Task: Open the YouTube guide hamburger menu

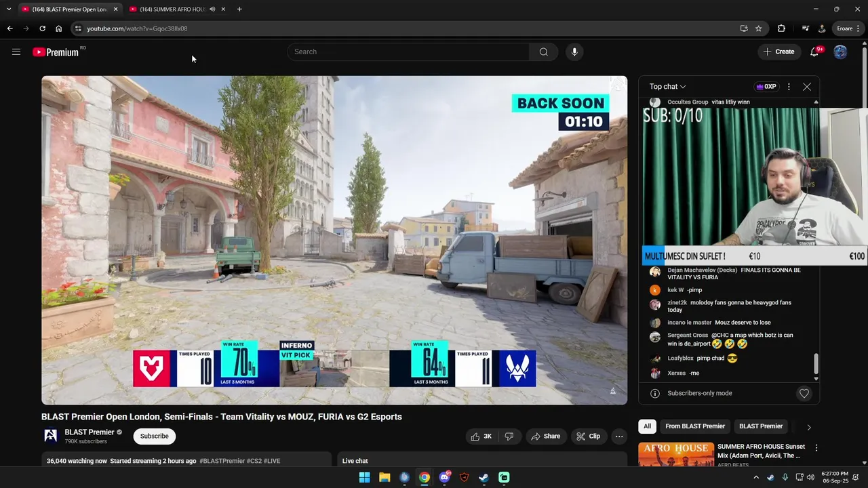Action: [16, 52]
